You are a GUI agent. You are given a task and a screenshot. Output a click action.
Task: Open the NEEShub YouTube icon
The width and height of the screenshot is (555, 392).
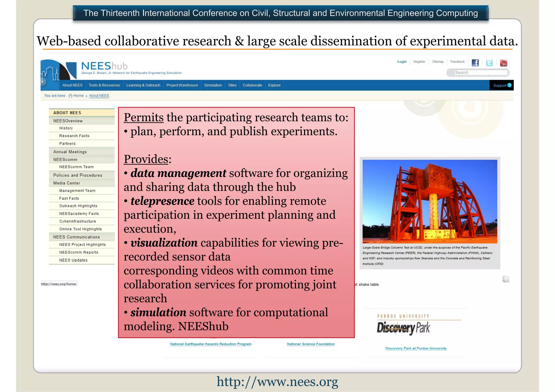(x=504, y=63)
